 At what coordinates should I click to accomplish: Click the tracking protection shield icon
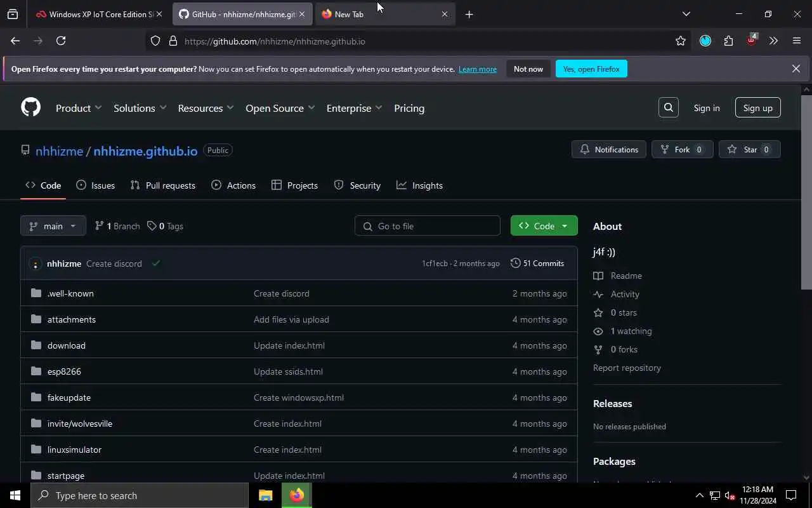click(x=155, y=41)
